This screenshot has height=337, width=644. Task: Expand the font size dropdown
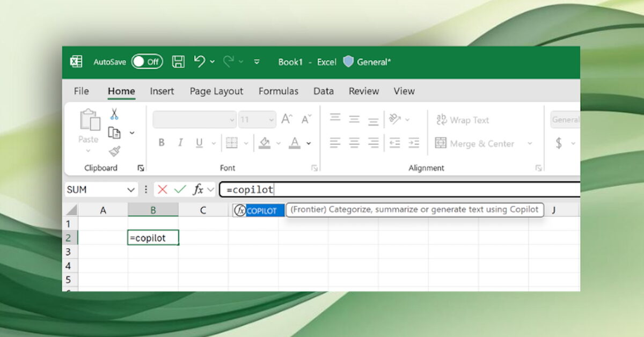pos(270,120)
